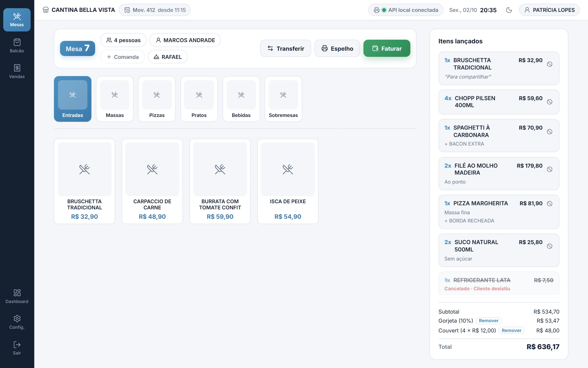Open the Mov. 412 shift chip
The height and width of the screenshot is (368, 588).
[155, 10]
